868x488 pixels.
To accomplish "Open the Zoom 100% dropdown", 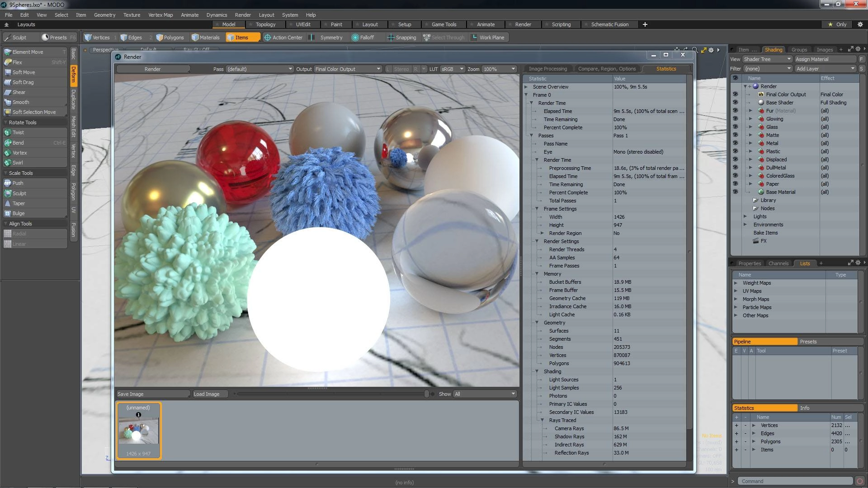I will click(499, 69).
